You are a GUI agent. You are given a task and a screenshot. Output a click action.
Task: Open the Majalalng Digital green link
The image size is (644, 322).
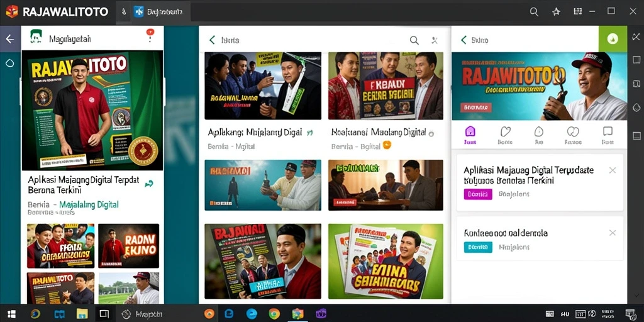pos(89,204)
